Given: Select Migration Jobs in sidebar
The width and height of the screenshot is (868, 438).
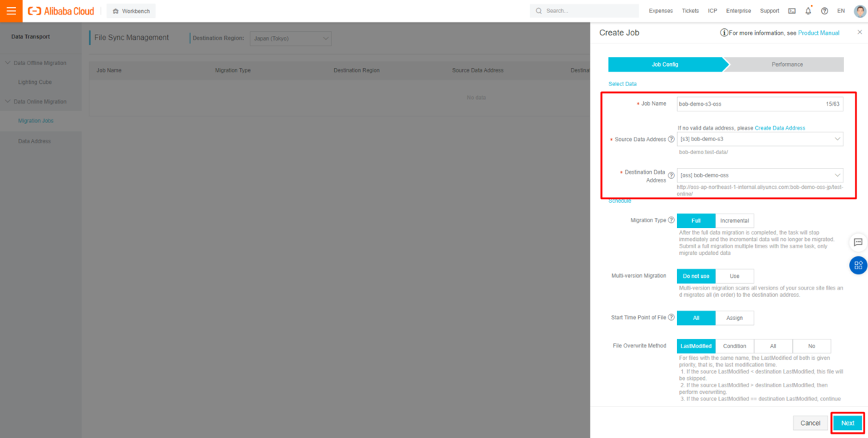Looking at the screenshot, I should [x=36, y=121].
